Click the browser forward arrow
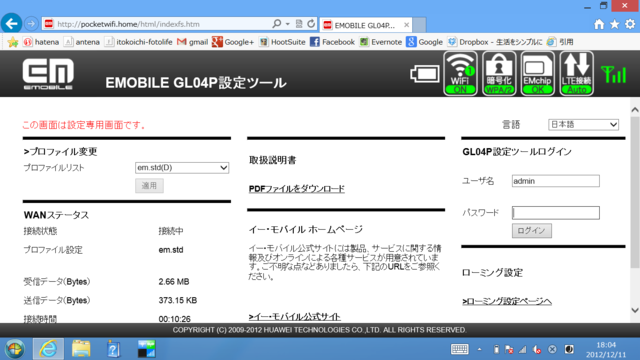The height and width of the screenshot is (360, 640). (31, 24)
